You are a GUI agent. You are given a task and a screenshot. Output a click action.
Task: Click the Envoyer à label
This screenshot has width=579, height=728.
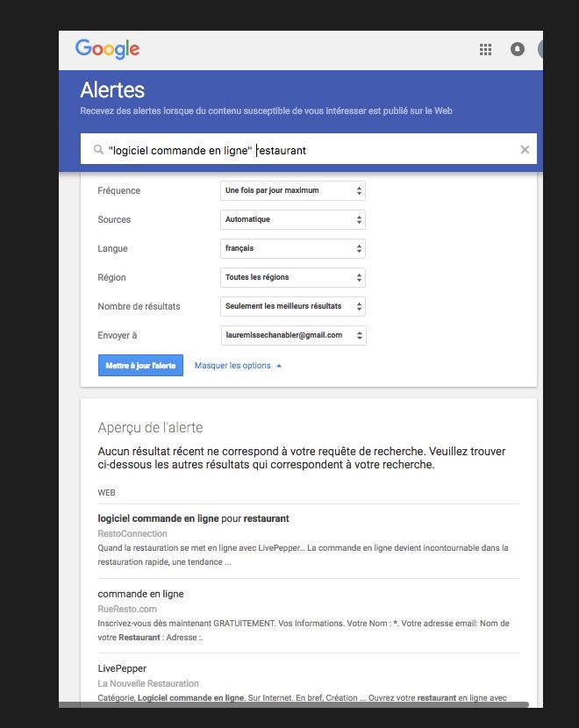117,335
